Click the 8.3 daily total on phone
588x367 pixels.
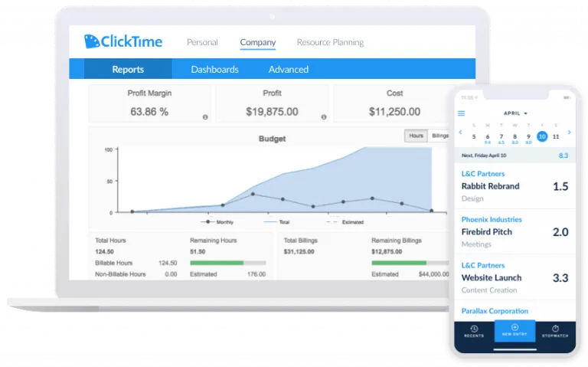[x=563, y=156]
